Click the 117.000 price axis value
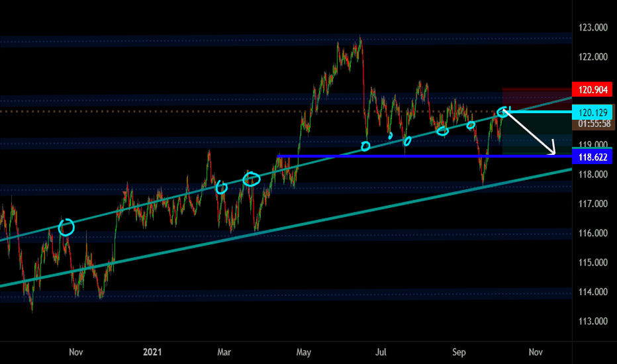 click(593, 204)
